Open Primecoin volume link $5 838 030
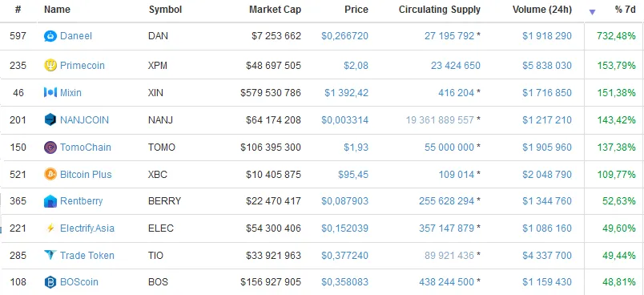This screenshot has height=295, width=644. tap(547, 65)
